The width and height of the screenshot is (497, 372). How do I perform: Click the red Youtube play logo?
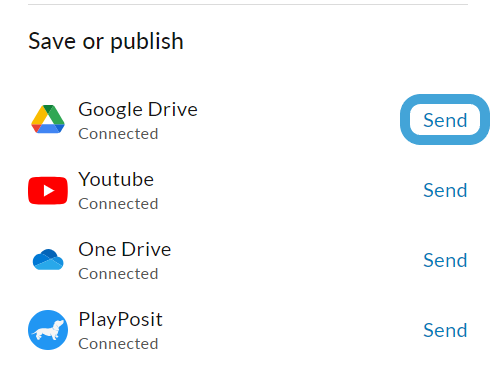click(48, 190)
